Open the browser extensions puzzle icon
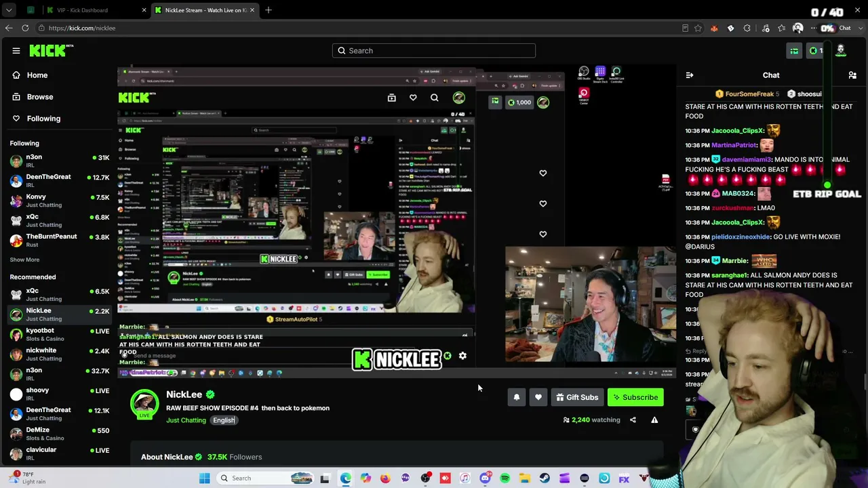The width and height of the screenshot is (868, 488). (747, 28)
